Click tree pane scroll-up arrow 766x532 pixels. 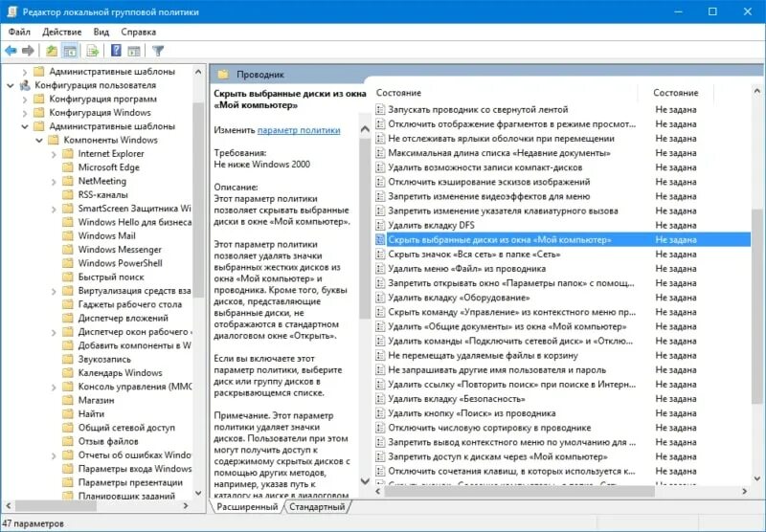198,72
